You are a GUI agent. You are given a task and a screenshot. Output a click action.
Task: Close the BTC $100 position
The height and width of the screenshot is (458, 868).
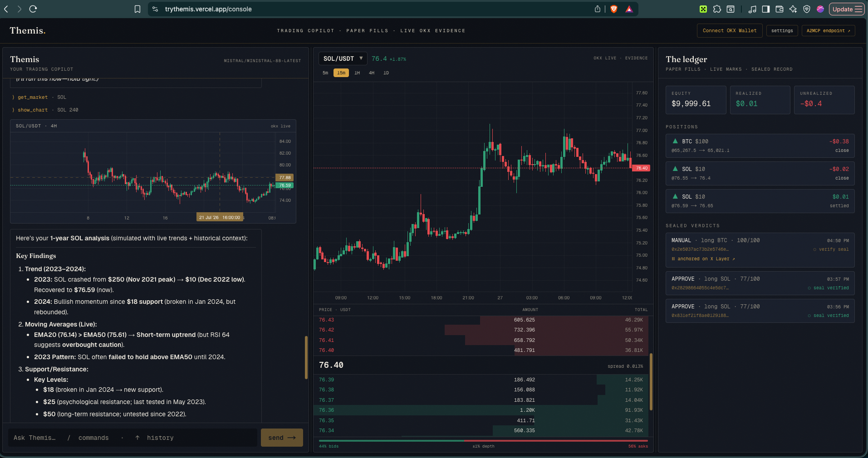coord(842,151)
